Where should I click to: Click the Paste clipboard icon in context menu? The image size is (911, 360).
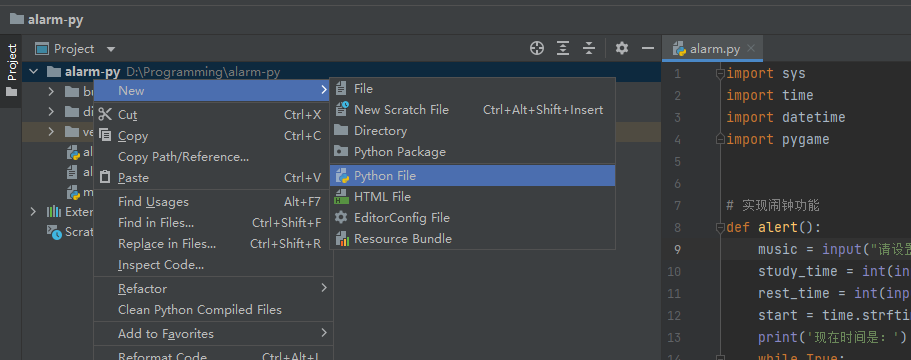click(x=105, y=177)
